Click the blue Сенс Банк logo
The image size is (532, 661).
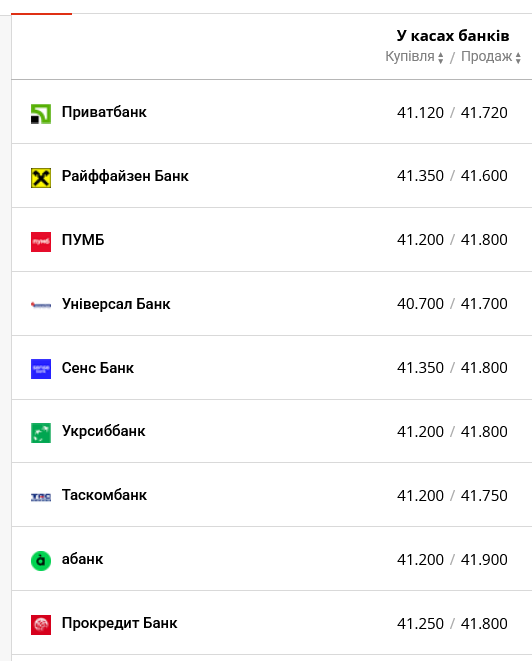(41, 369)
